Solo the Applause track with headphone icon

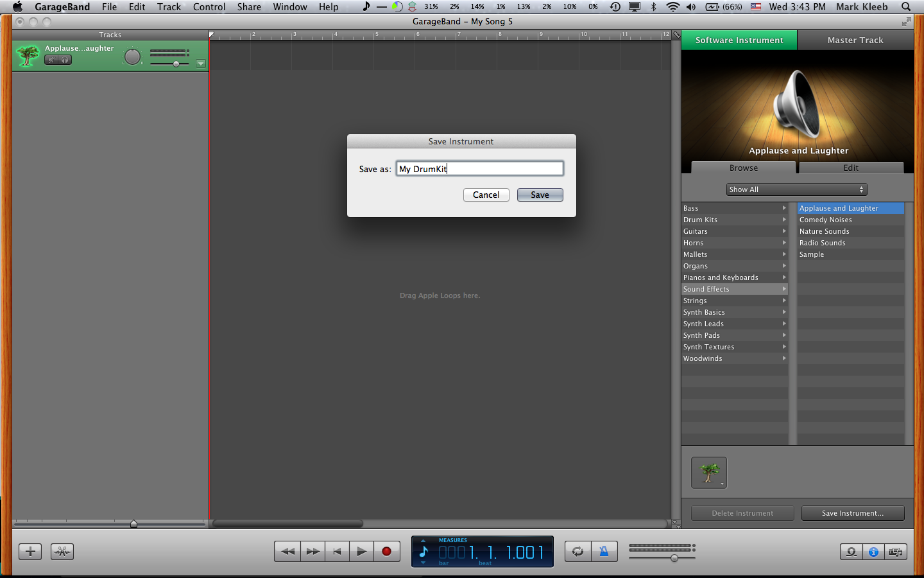pos(65,60)
